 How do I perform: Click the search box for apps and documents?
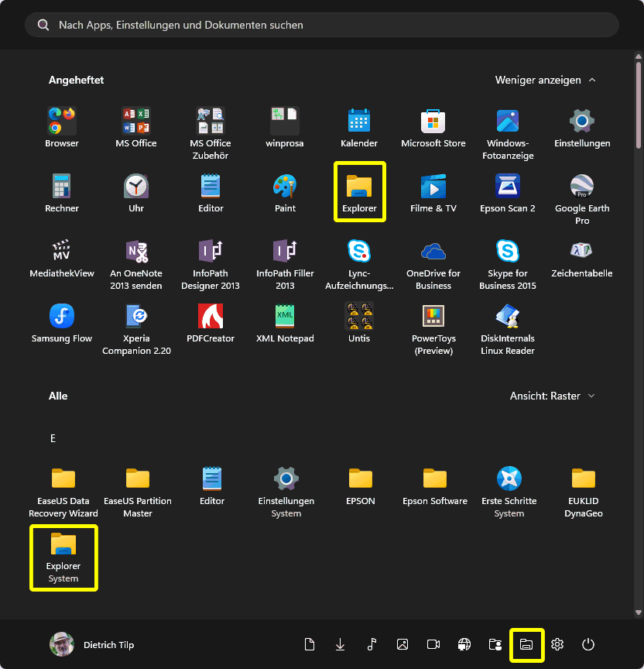[x=322, y=25]
